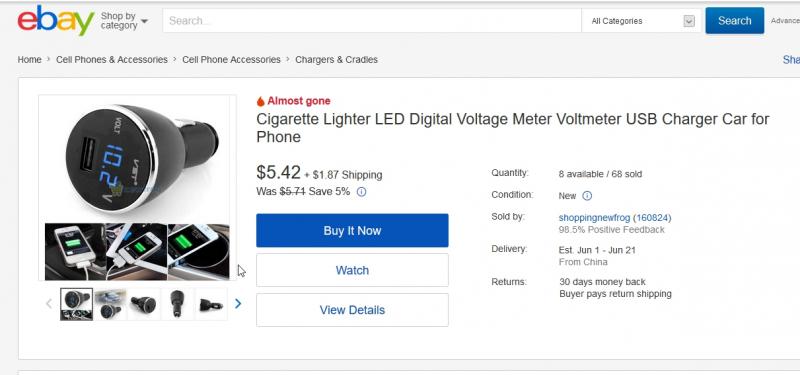800x375 pixels.
Task: Click the info icon beside Save 5%
Action: pyautogui.click(x=361, y=192)
